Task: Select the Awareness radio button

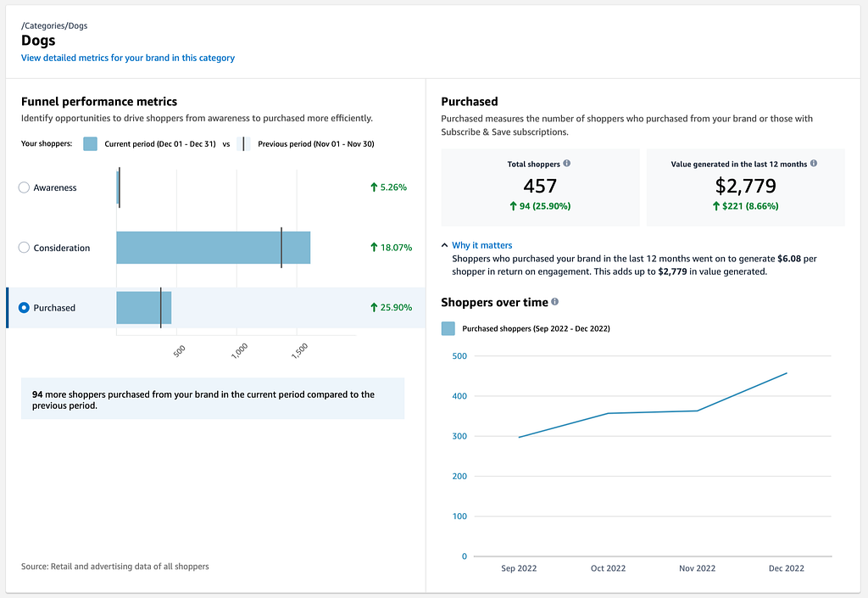Action: tap(24, 187)
